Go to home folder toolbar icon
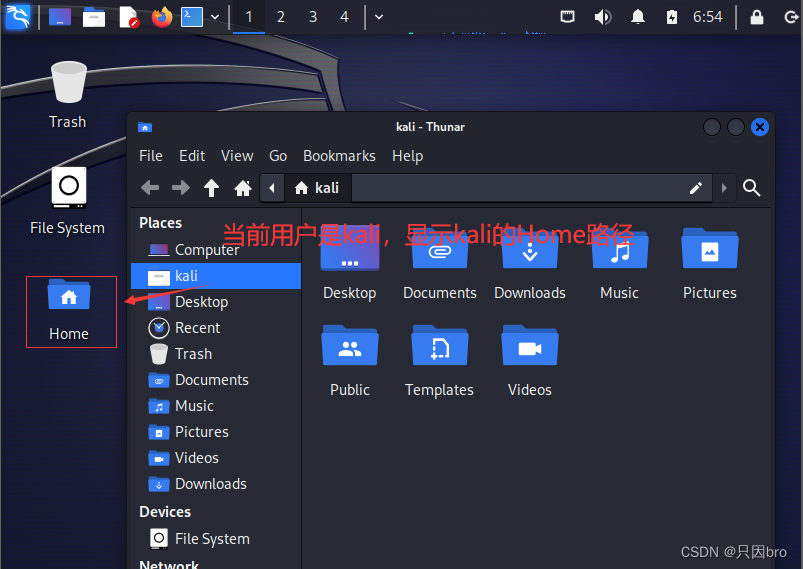The height and width of the screenshot is (569, 803). click(x=243, y=188)
